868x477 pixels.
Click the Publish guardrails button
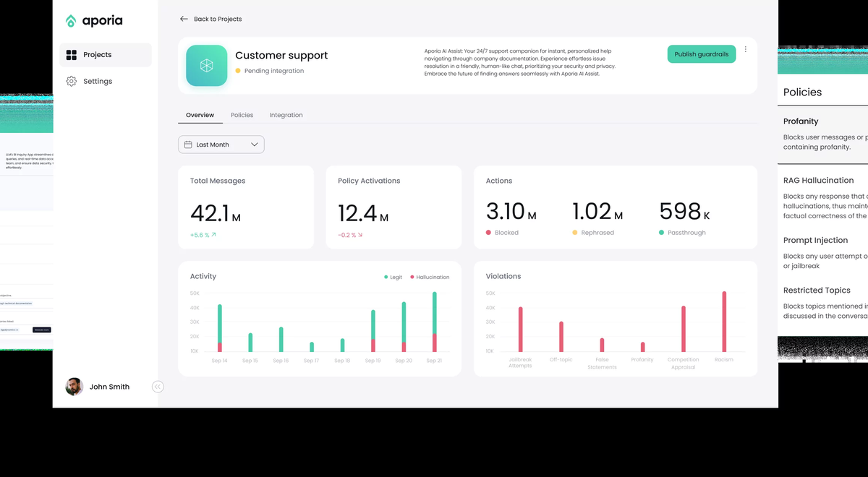point(702,54)
